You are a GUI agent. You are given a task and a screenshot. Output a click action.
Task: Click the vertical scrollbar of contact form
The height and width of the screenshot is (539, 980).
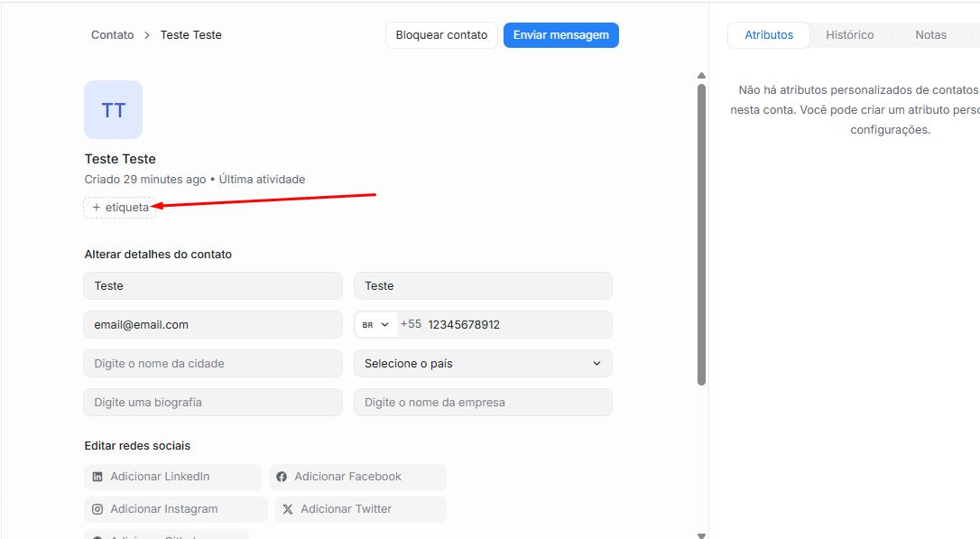coord(701,235)
